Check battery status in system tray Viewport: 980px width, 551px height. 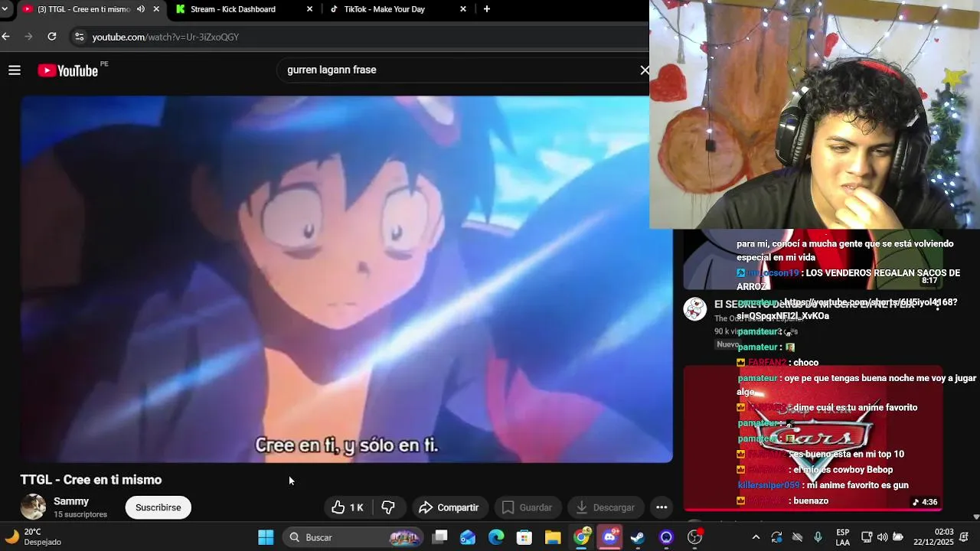tap(898, 537)
